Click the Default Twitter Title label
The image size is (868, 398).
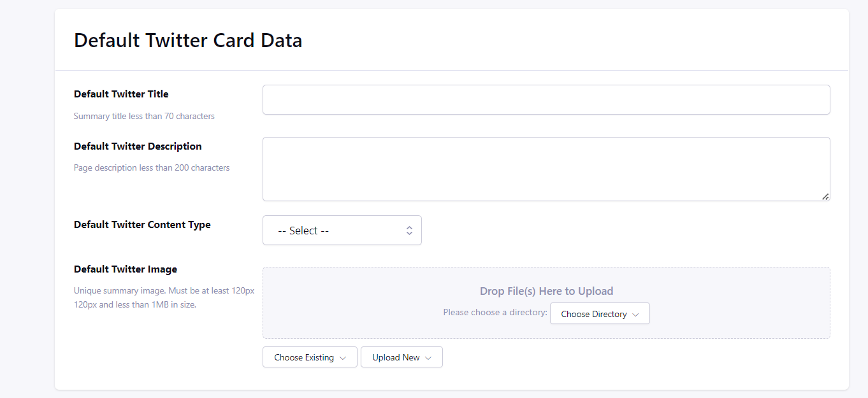[x=121, y=94]
